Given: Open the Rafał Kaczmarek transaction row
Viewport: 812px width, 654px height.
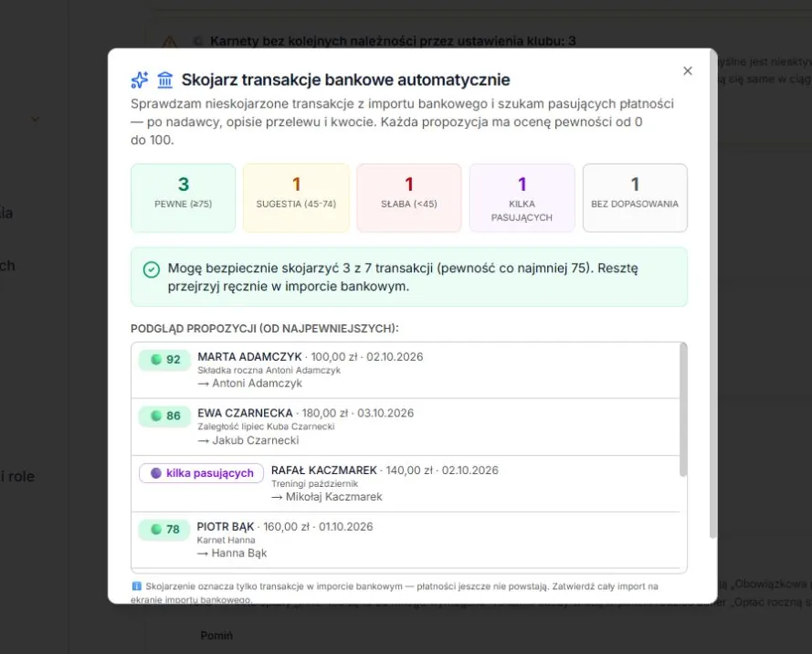Looking at the screenshot, I should pos(406,484).
